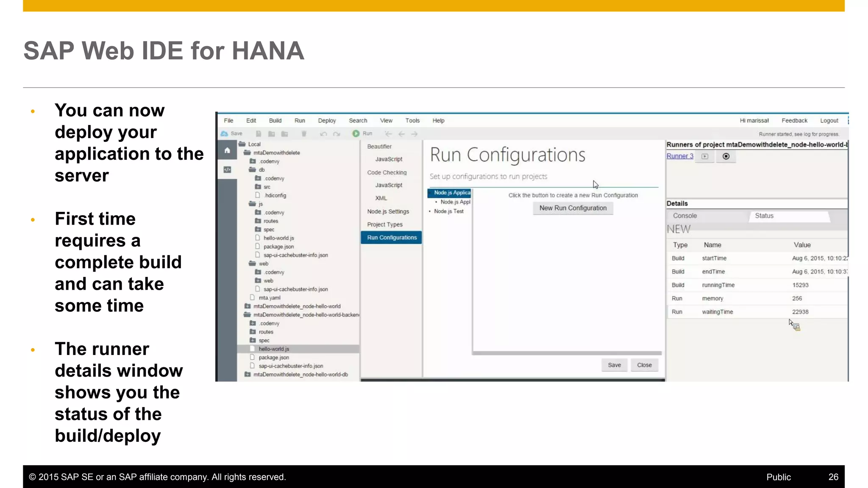Click the Value column header

point(802,245)
